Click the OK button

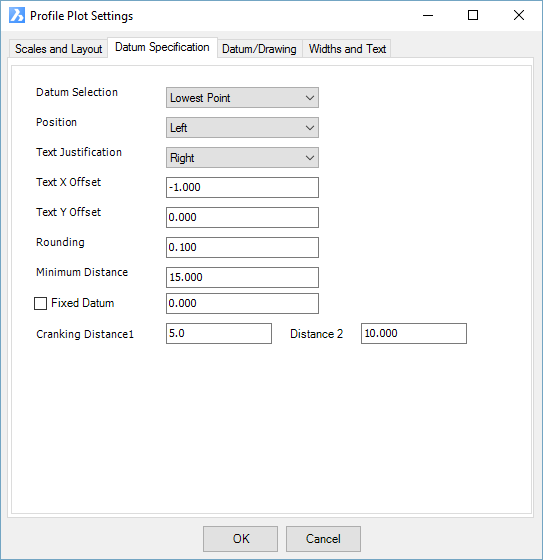point(240,539)
